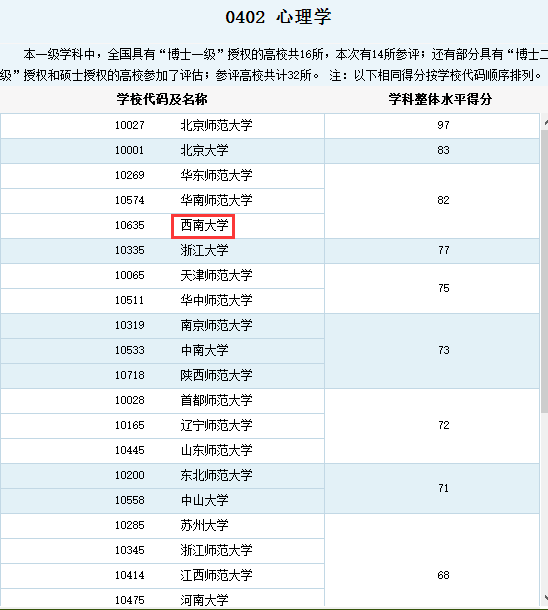The image size is (548, 610).
Task: Click school code 10028
Action: point(130,400)
